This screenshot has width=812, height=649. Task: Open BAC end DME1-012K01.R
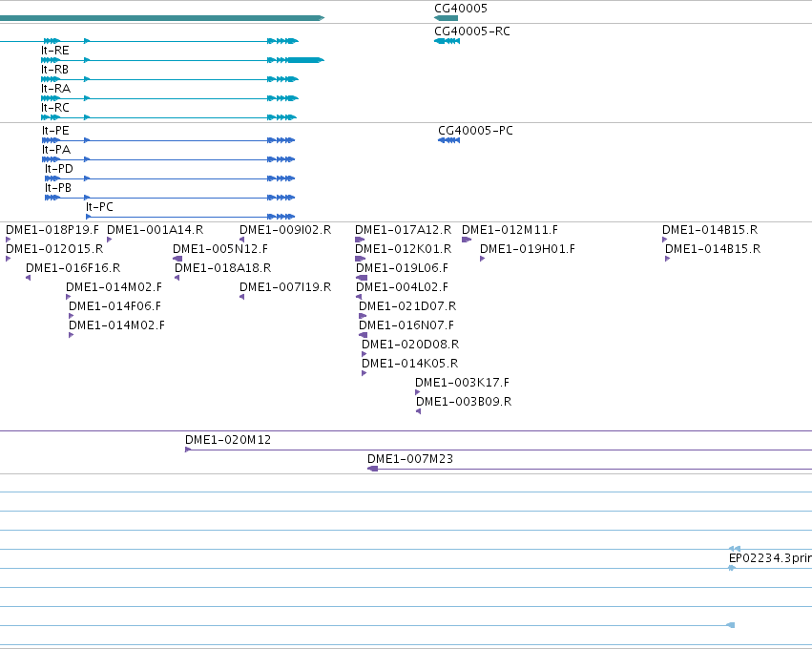click(403, 249)
